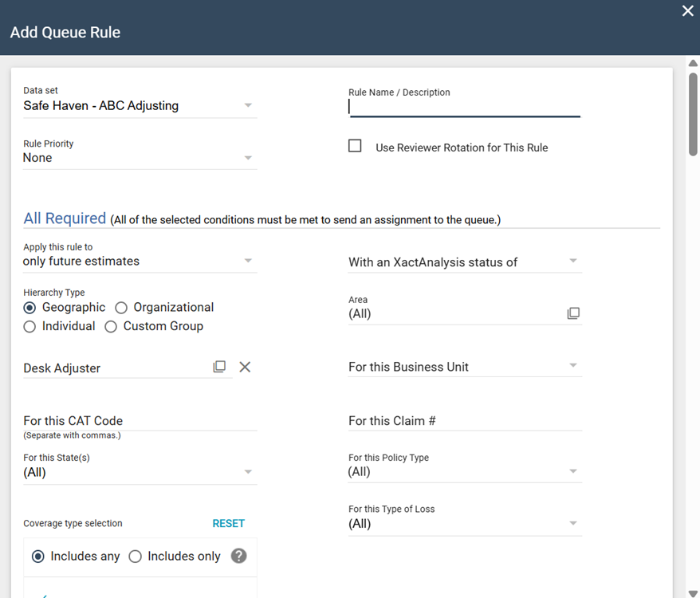Expand the For this Business Unit dropdown
This screenshot has height=598, width=700.
464,367
